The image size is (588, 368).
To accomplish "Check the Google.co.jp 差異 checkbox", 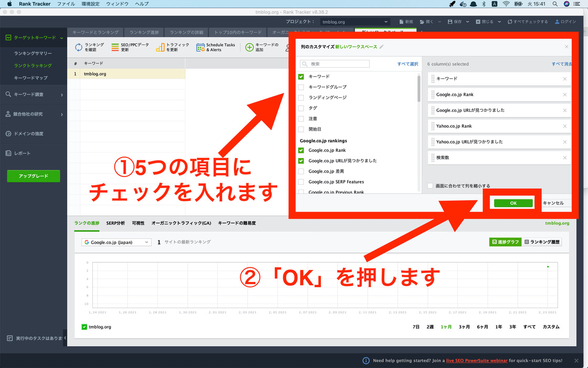I will tap(301, 171).
